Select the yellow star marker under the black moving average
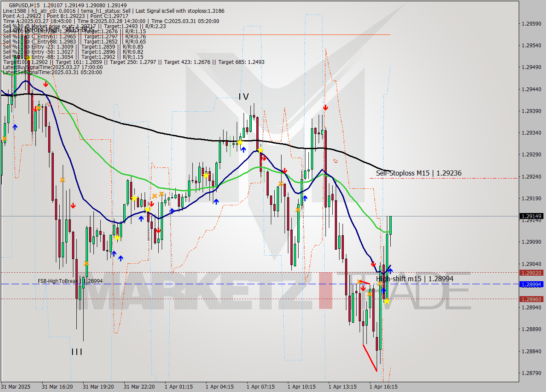 (x=240, y=142)
